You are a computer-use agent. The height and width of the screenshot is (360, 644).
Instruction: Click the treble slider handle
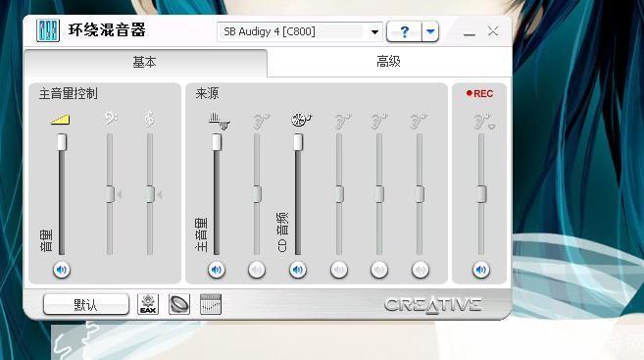click(x=150, y=194)
